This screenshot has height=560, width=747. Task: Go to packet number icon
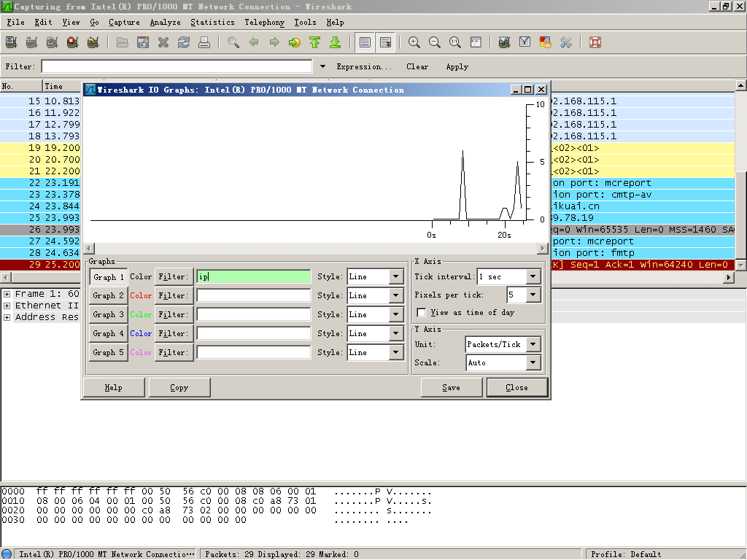(x=295, y=42)
